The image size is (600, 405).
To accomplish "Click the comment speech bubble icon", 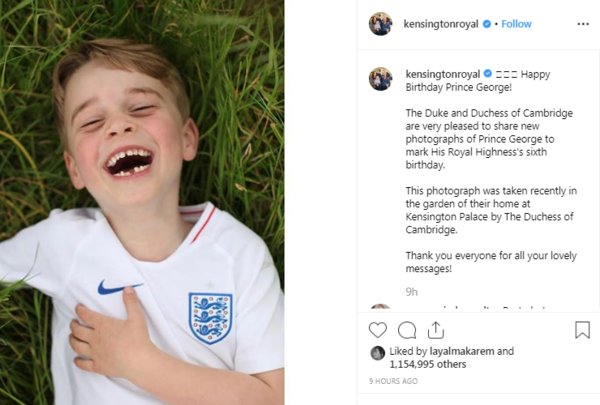I will [x=407, y=329].
